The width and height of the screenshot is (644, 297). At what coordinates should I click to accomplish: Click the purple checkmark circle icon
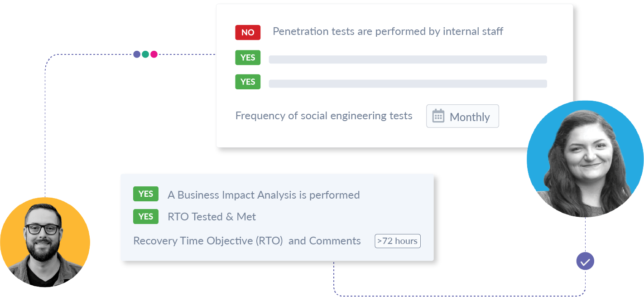[x=585, y=261]
